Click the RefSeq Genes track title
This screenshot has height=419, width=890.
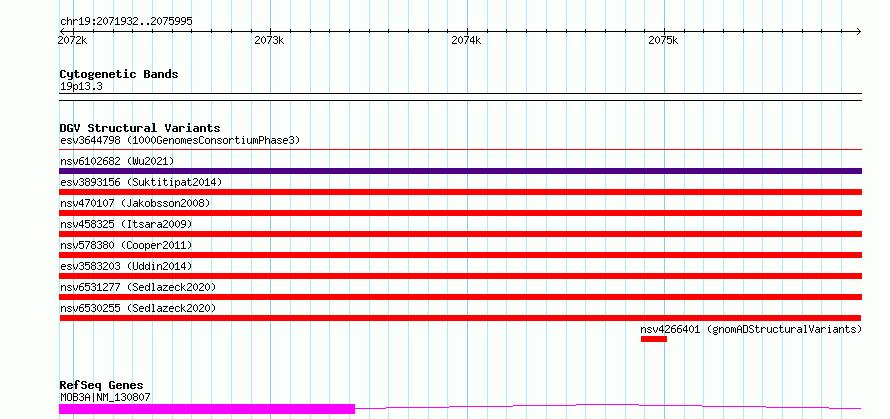point(101,386)
